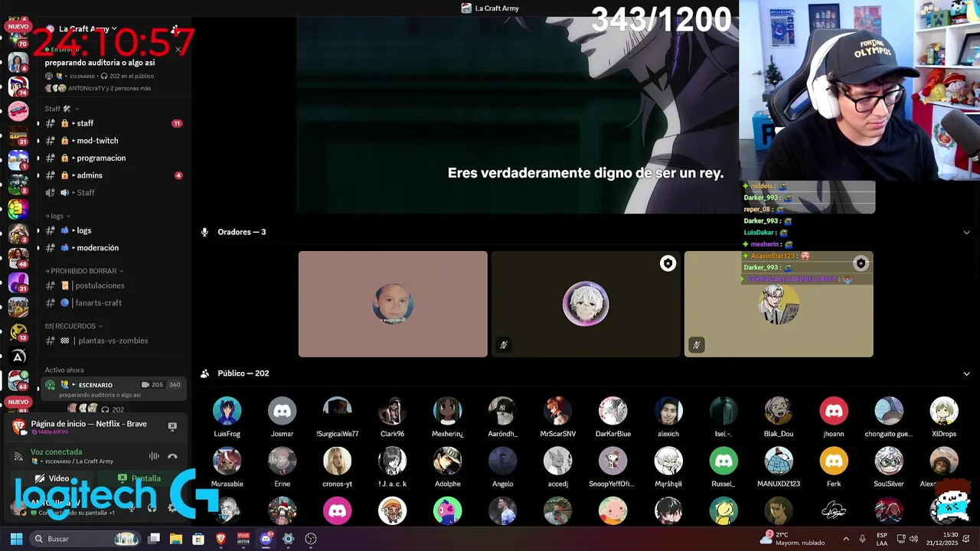The height and width of the screenshot is (551, 980).
Task: Collapse the Público section
Action: [x=966, y=373]
